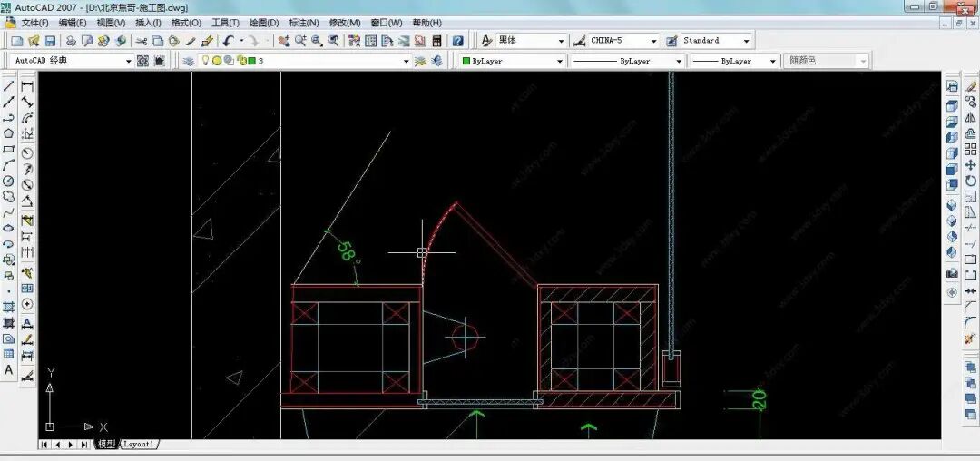The width and height of the screenshot is (980, 461).
Task: Select the Spline draw tool
Action: (x=9, y=212)
